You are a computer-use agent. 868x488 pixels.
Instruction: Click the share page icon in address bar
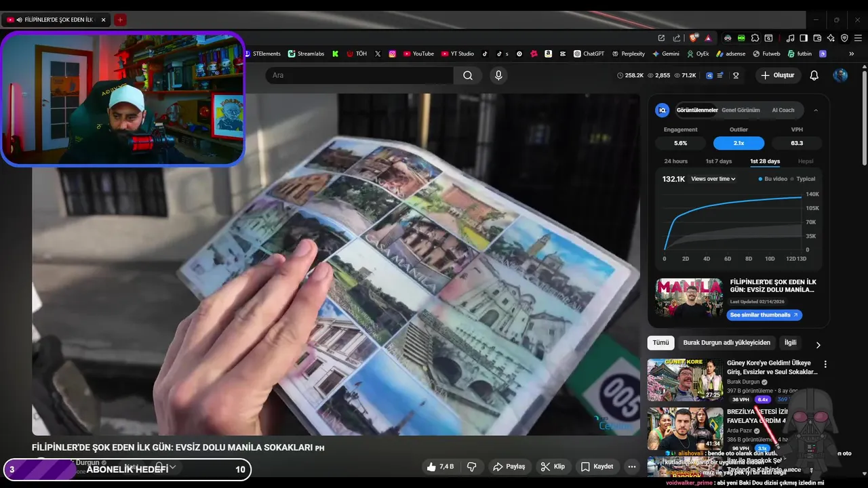[676, 38]
